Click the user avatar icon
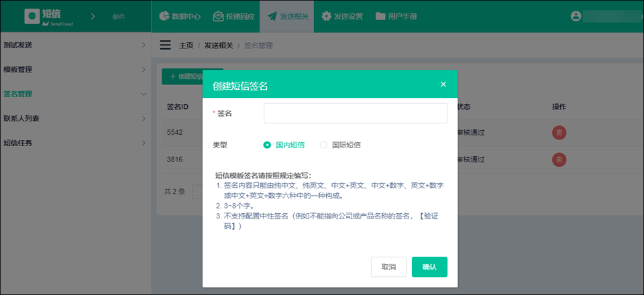 (x=575, y=16)
